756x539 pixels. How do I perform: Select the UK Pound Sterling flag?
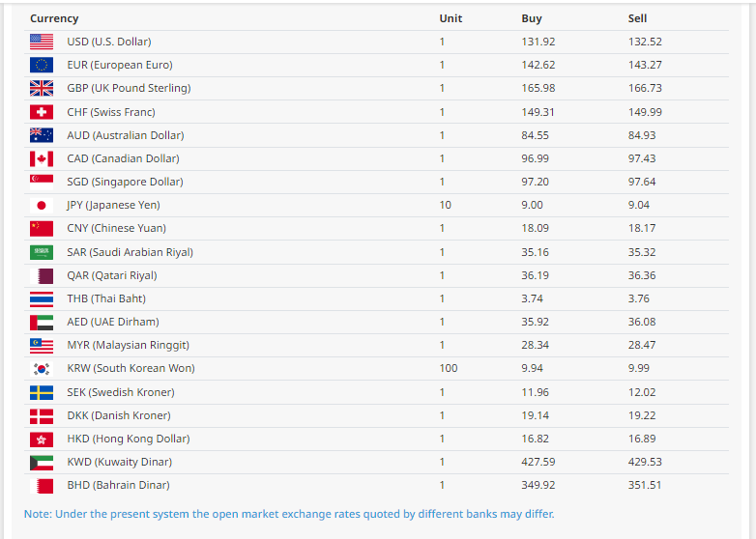coord(42,88)
